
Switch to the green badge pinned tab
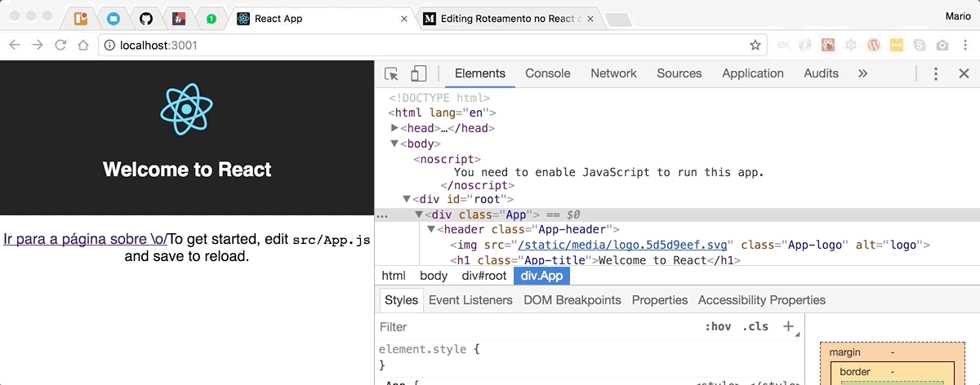point(211,18)
